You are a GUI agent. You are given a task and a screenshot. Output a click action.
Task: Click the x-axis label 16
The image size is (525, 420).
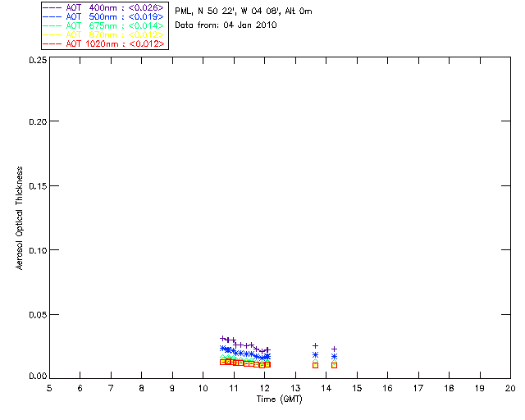tap(388, 388)
